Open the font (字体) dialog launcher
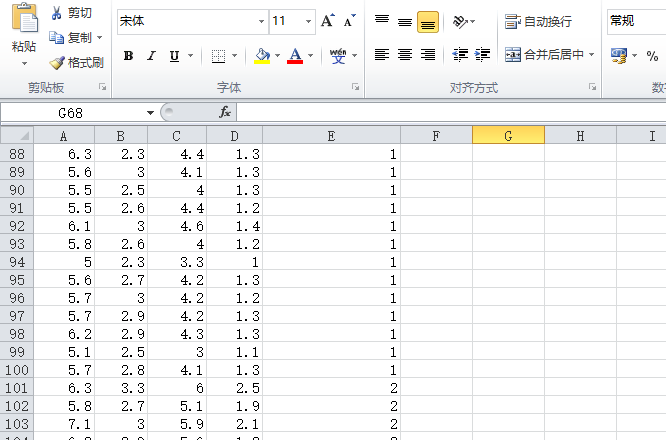This screenshot has width=666, height=440. click(355, 87)
